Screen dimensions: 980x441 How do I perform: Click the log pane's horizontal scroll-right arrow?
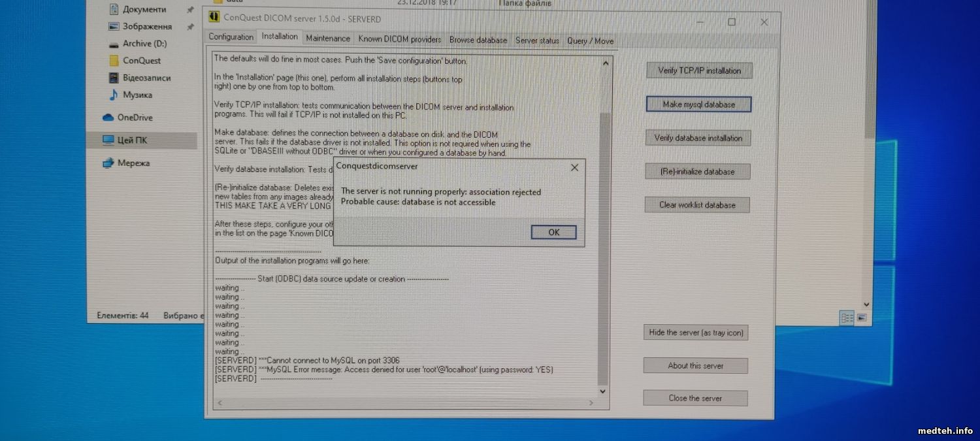591,403
